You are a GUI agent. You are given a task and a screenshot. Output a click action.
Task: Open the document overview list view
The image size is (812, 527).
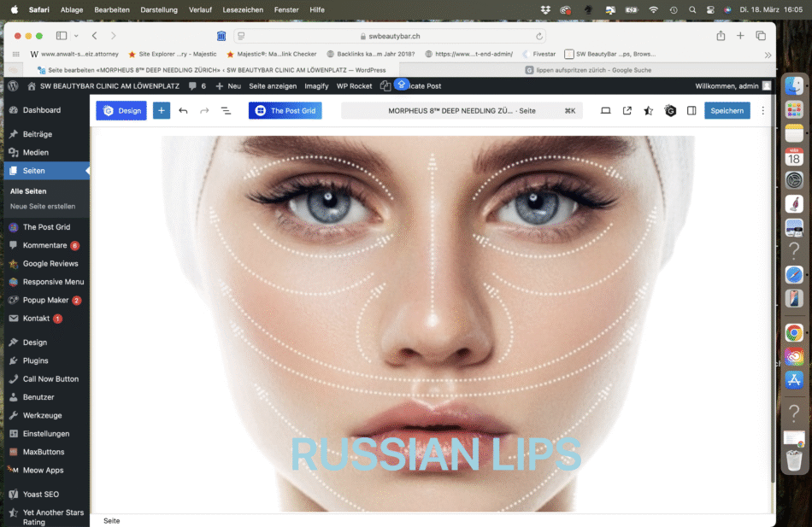pyautogui.click(x=226, y=111)
